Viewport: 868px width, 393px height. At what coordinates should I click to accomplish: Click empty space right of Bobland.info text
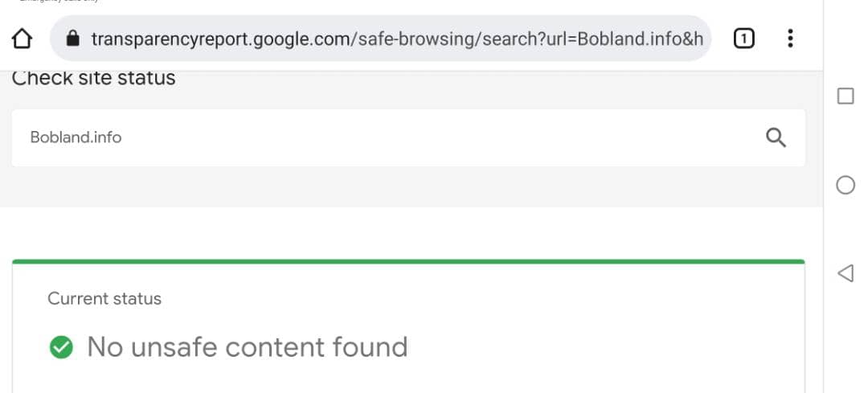(x=443, y=137)
